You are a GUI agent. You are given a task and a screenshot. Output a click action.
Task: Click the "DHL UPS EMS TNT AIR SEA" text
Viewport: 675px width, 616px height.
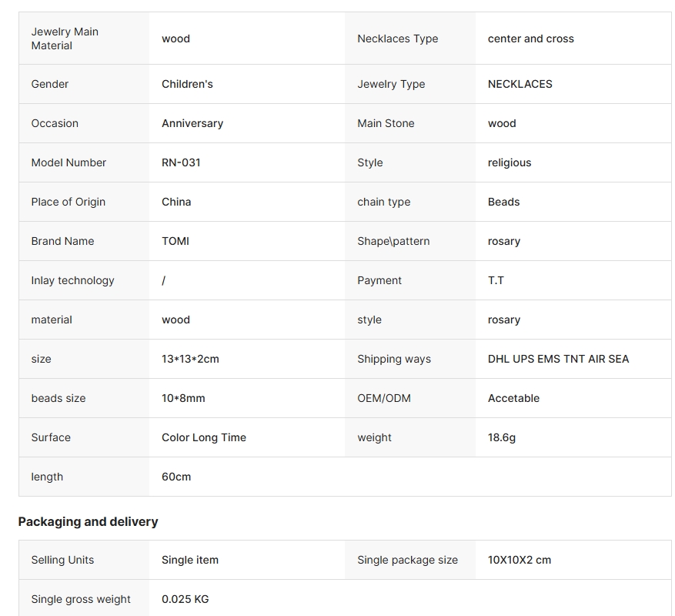point(558,359)
